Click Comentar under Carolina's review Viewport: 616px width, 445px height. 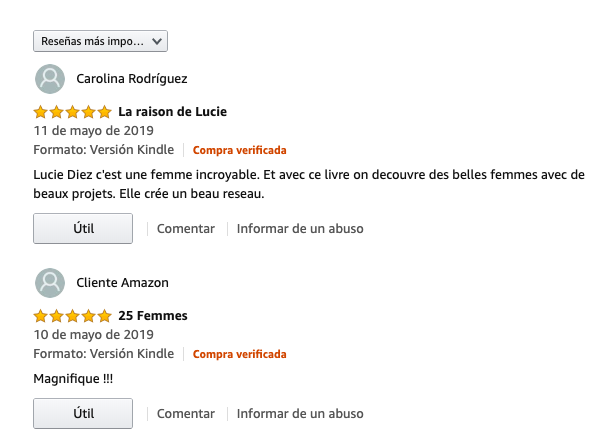point(186,229)
